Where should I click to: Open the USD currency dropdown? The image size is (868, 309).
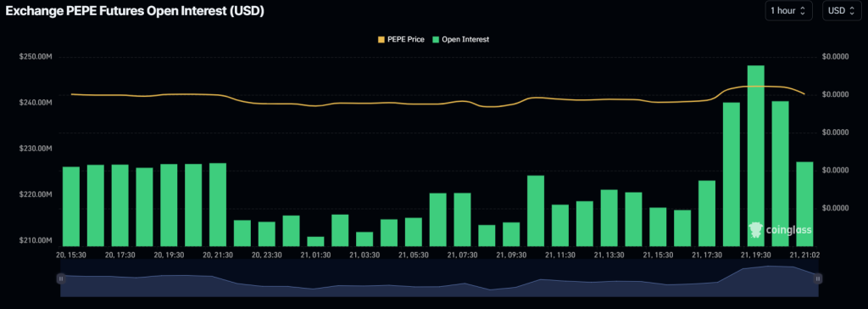pyautogui.click(x=842, y=10)
